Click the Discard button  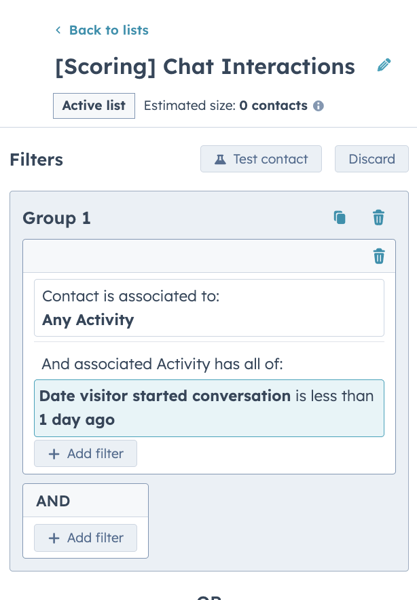(x=372, y=159)
